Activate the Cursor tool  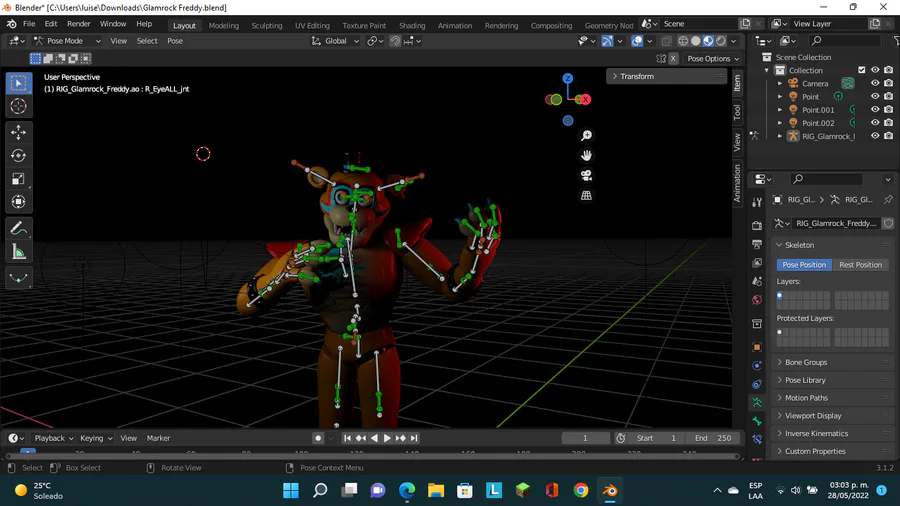click(18, 106)
